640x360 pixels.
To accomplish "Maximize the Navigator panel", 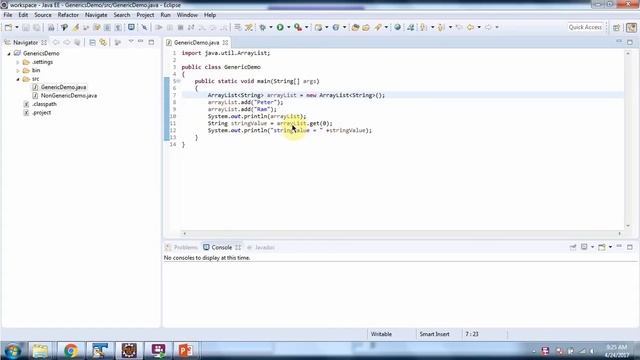I will click(151, 42).
